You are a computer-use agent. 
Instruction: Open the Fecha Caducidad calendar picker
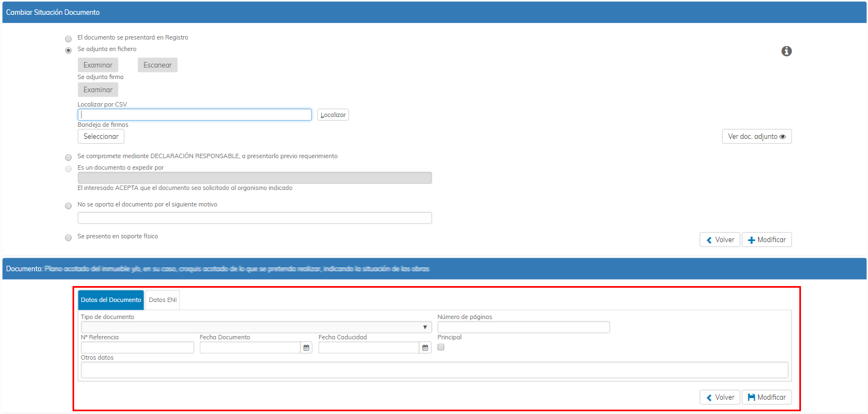click(x=425, y=348)
